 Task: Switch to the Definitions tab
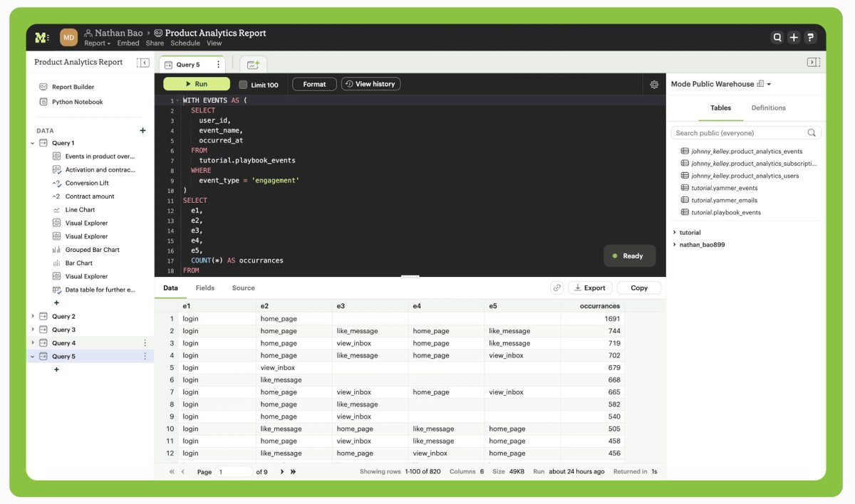[x=768, y=107]
